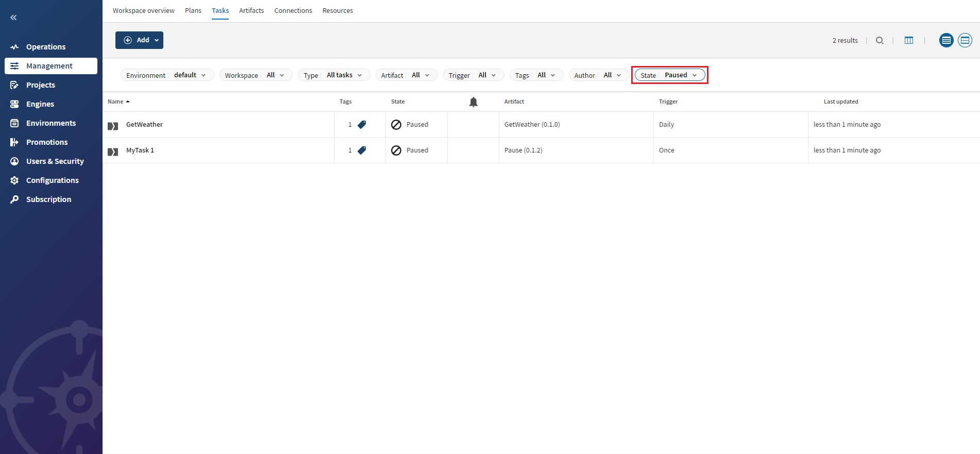Screen dimensions: 980x454
Task: Click the tag icon for GetWeather
Action: (x=362, y=124)
